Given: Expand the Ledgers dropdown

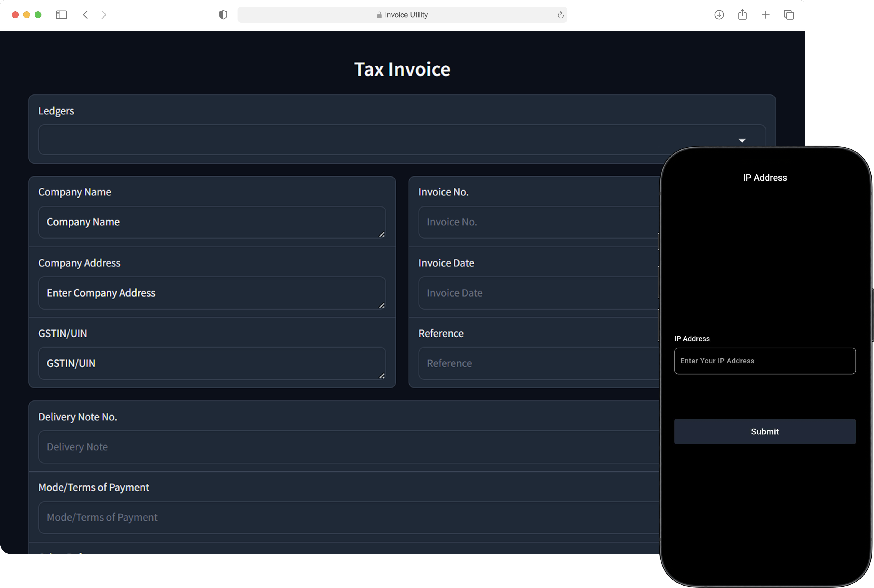Looking at the screenshot, I should pos(742,140).
